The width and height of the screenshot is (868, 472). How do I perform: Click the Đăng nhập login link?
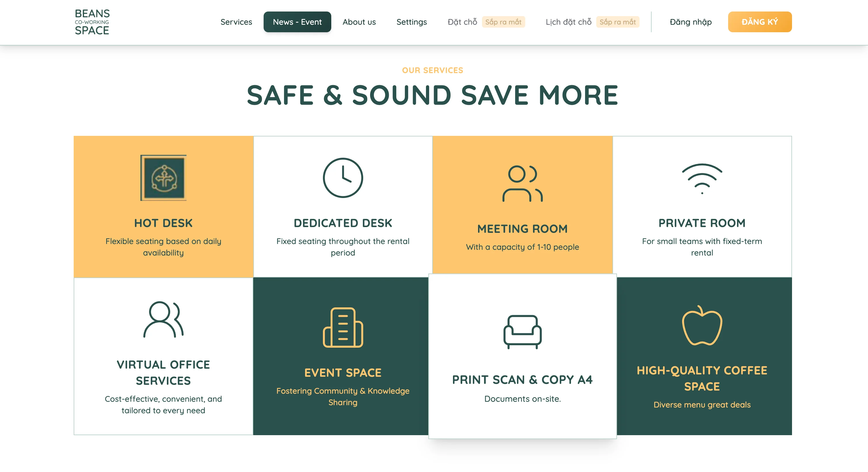point(690,22)
